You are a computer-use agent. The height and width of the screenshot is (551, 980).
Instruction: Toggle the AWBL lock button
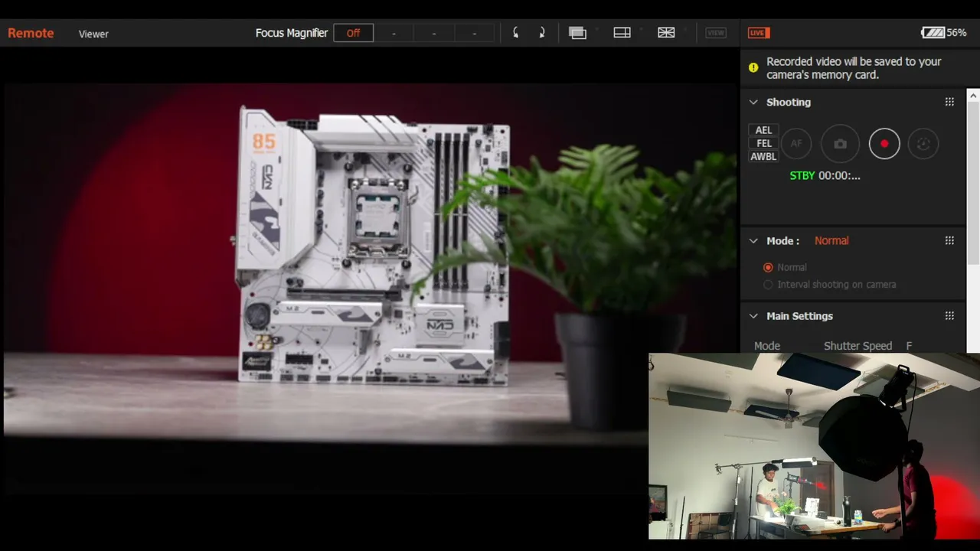coord(763,156)
